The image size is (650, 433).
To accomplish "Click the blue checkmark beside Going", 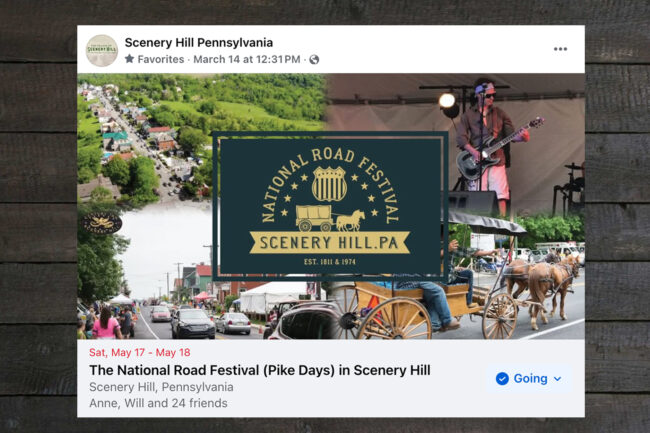I will coord(502,378).
